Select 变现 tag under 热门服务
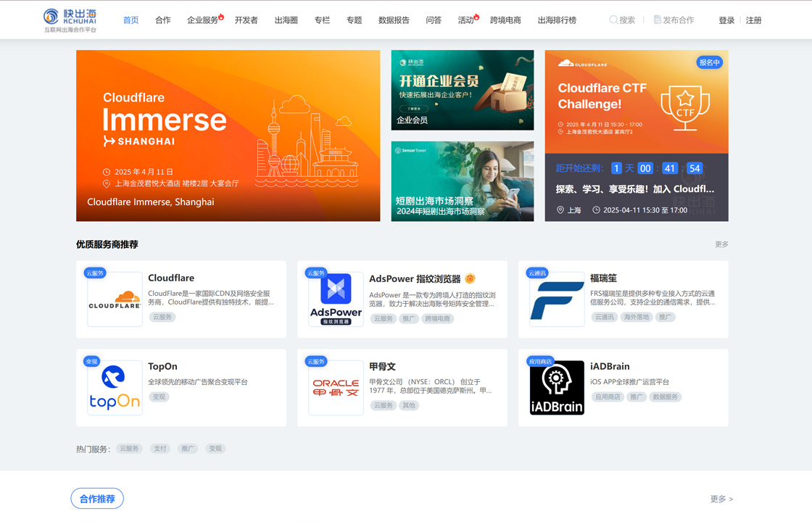Viewport: 812px width, 522px height. [215, 449]
